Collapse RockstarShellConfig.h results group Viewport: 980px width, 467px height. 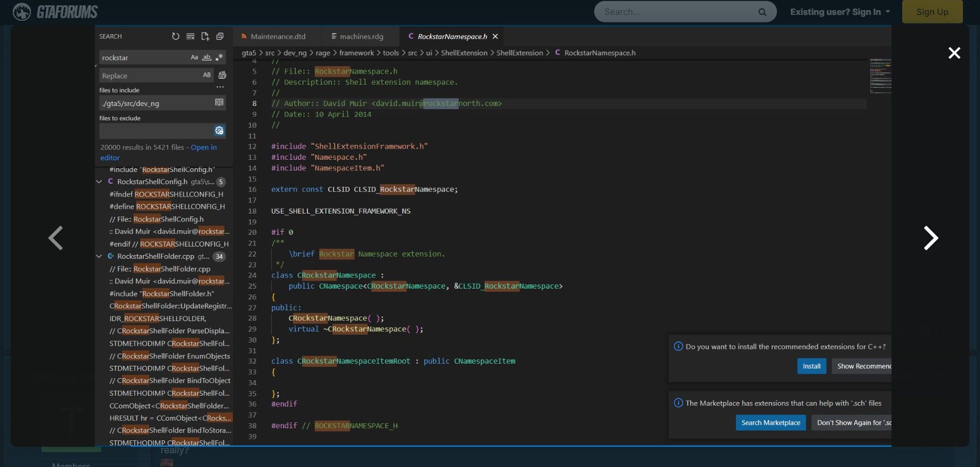99,182
